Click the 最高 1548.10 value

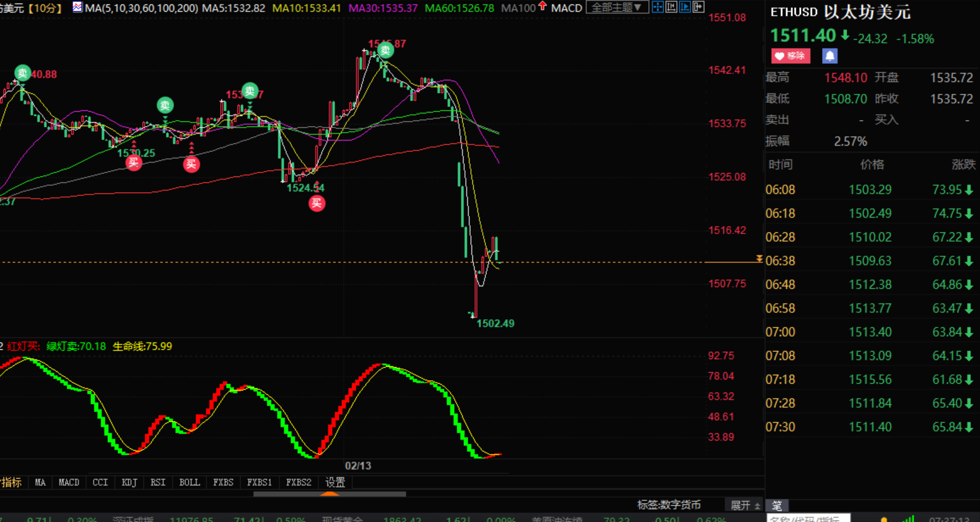845,78
